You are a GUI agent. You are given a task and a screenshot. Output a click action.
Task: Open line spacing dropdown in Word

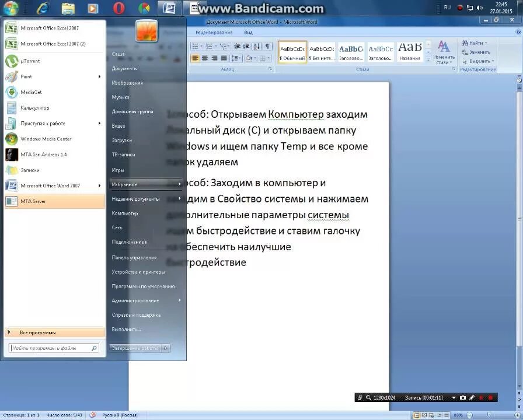(236, 58)
